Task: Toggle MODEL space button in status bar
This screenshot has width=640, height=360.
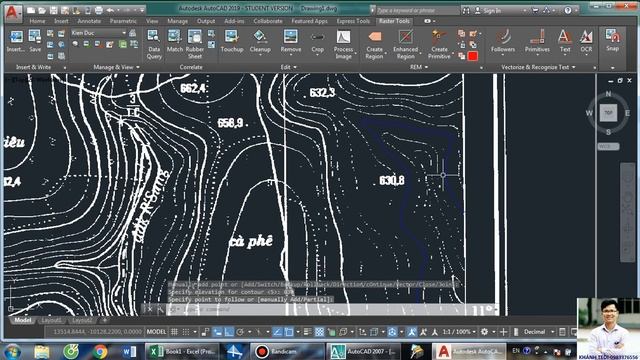Action: pyautogui.click(x=156, y=332)
